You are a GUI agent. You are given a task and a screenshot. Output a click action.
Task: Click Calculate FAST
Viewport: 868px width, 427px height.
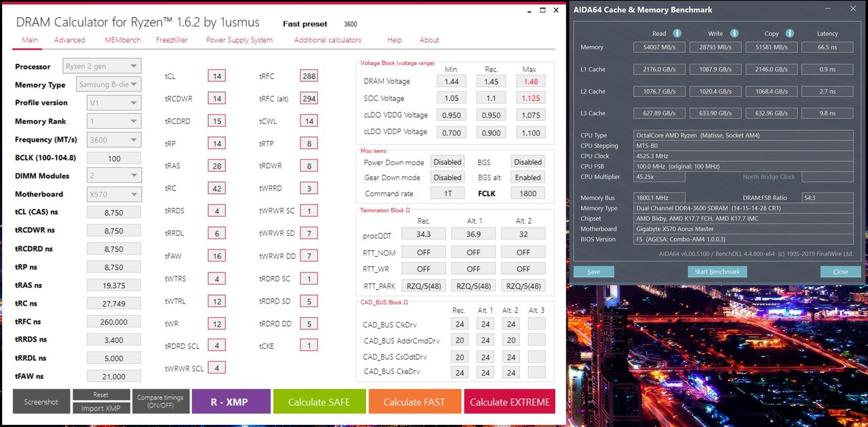tap(415, 401)
